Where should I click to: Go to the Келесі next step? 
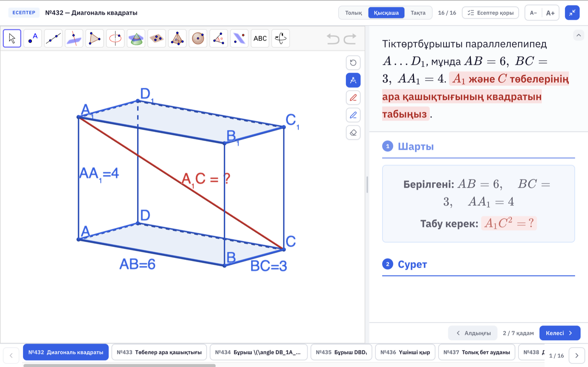tap(560, 333)
